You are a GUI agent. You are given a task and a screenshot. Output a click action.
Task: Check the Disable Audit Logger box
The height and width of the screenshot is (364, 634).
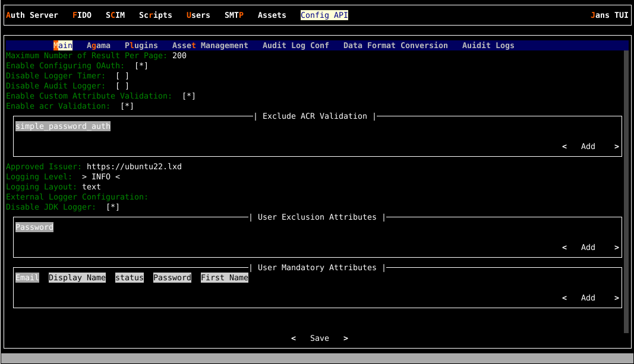click(122, 86)
